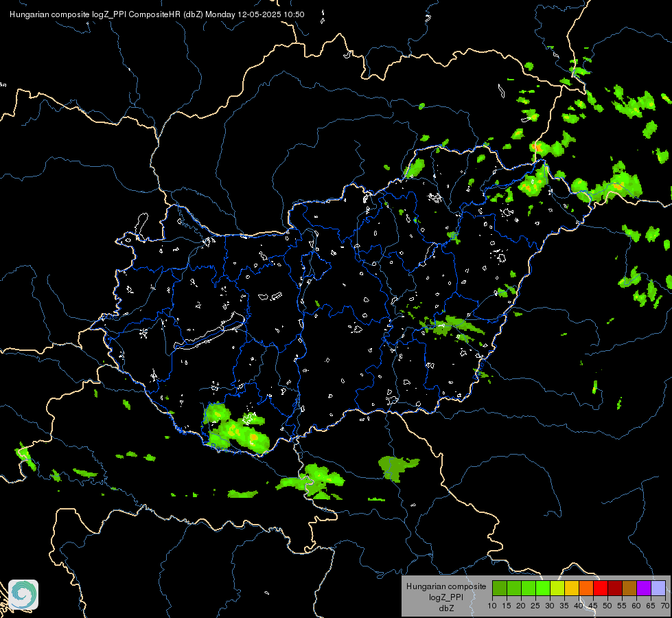Image resolution: width=672 pixels, height=618 pixels.
Task: Click the '25' scale value in legend
Action: [535, 606]
